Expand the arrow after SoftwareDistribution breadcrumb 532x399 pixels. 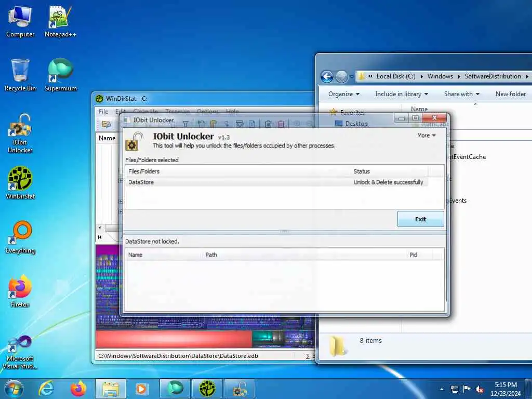click(x=527, y=77)
